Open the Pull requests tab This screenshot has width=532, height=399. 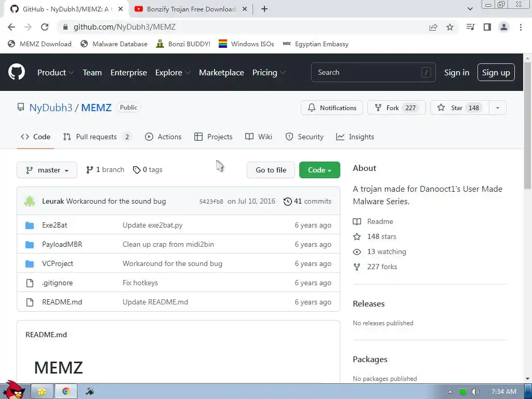(x=97, y=137)
